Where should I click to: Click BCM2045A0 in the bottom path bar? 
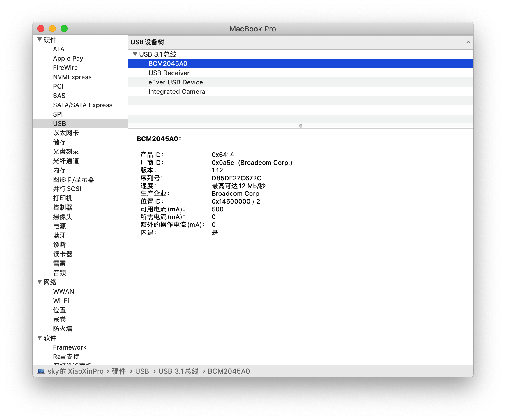pos(229,371)
